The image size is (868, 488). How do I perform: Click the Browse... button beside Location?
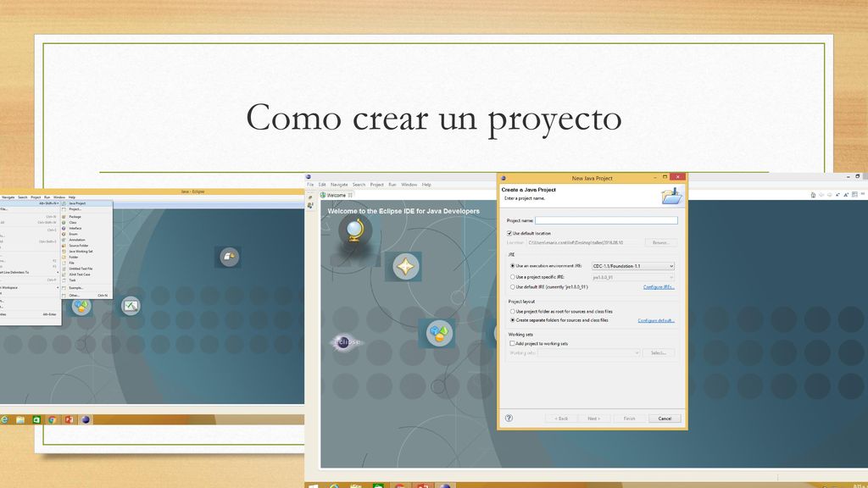[660, 242]
